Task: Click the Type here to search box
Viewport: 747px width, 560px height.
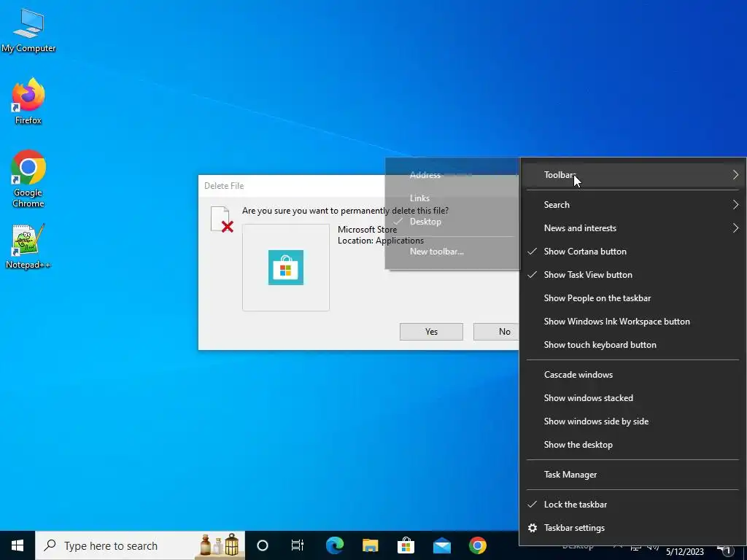Action: (140, 545)
